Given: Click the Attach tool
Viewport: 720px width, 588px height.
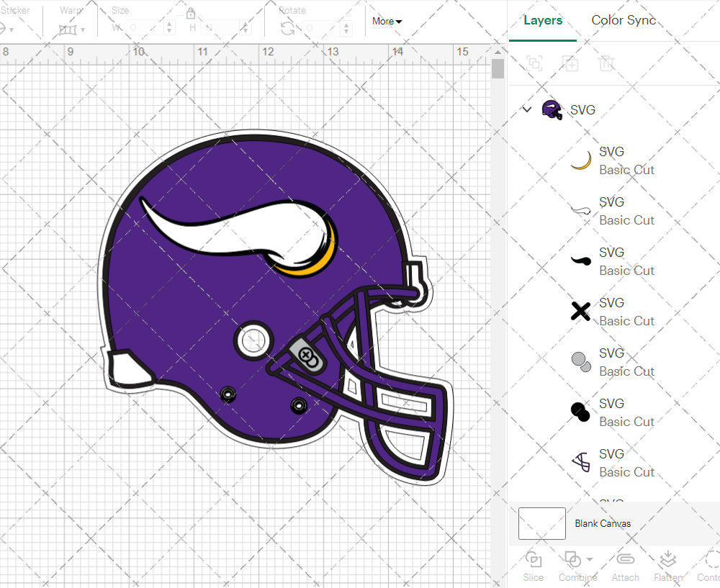Looking at the screenshot, I should [626, 566].
